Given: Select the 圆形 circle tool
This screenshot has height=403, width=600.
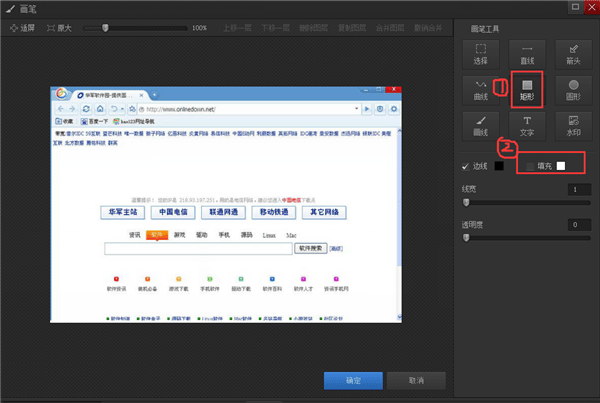Looking at the screenshot, I should click(x=573, y=90).
